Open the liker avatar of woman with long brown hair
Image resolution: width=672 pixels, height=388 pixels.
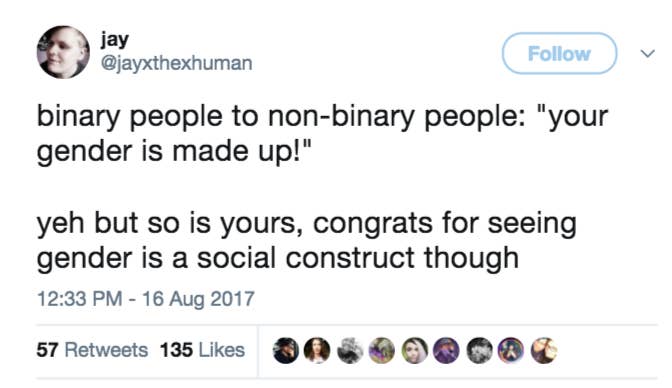(317, 350)
